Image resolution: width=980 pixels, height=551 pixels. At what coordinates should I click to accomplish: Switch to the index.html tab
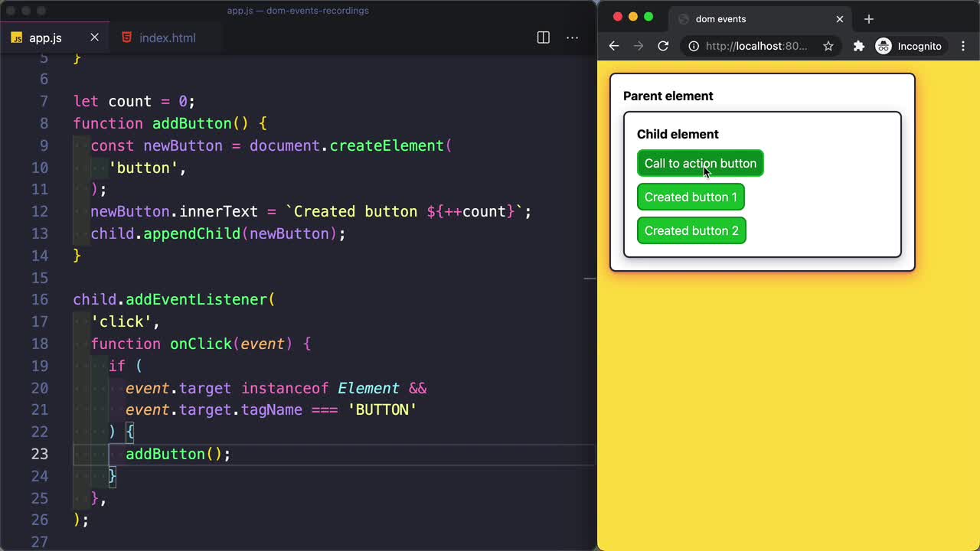coord(167,37)
